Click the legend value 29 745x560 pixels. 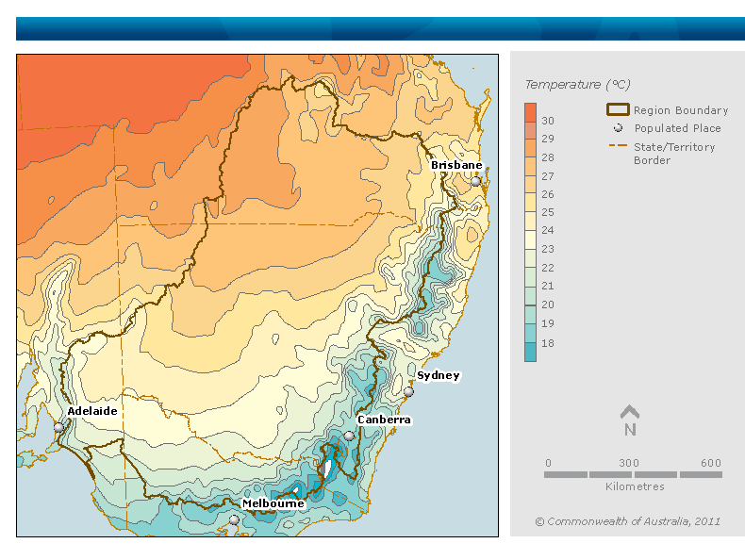[x=548, y=139]
